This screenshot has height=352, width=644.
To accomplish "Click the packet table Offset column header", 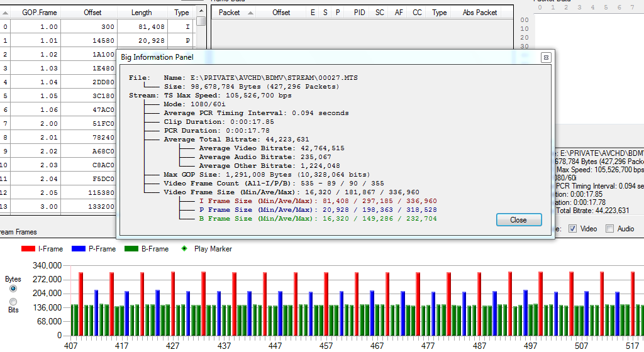I will (281, 13).
